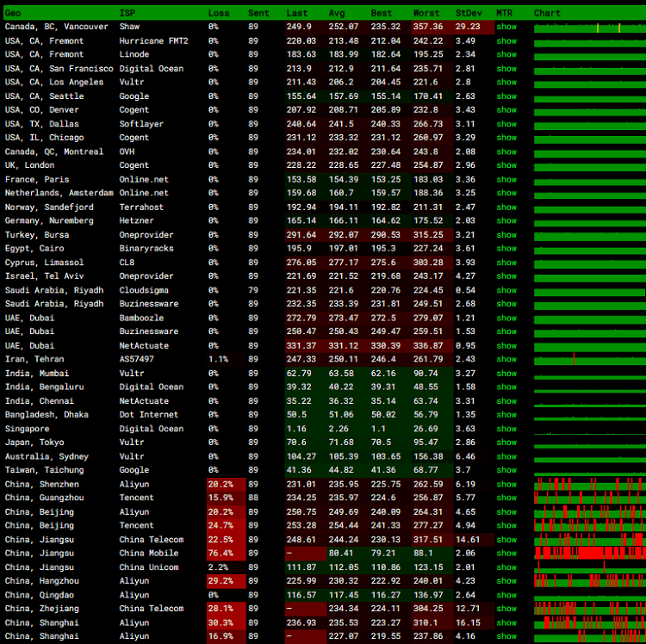Show MTR for San Francisco Digital Ocean

tap(506, 69)
